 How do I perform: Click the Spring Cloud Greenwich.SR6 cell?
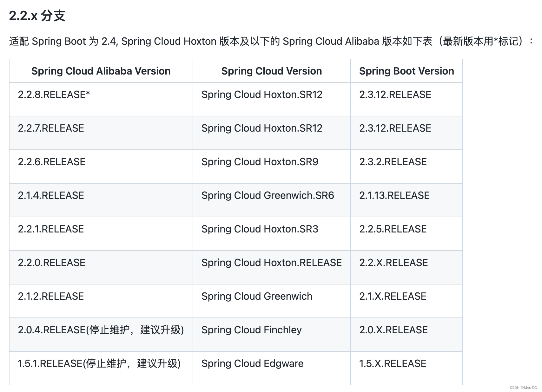click(268, 195)
